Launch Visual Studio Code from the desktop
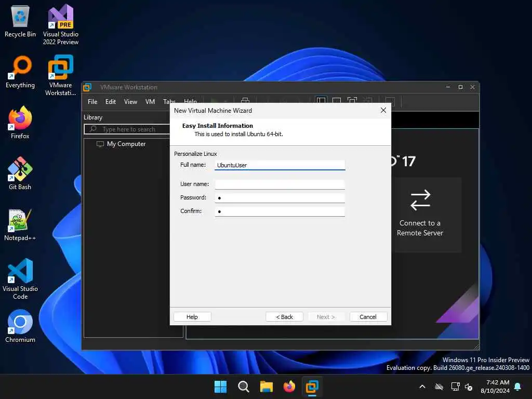Viewport: 532px width, 399px height. coord(20,279)
